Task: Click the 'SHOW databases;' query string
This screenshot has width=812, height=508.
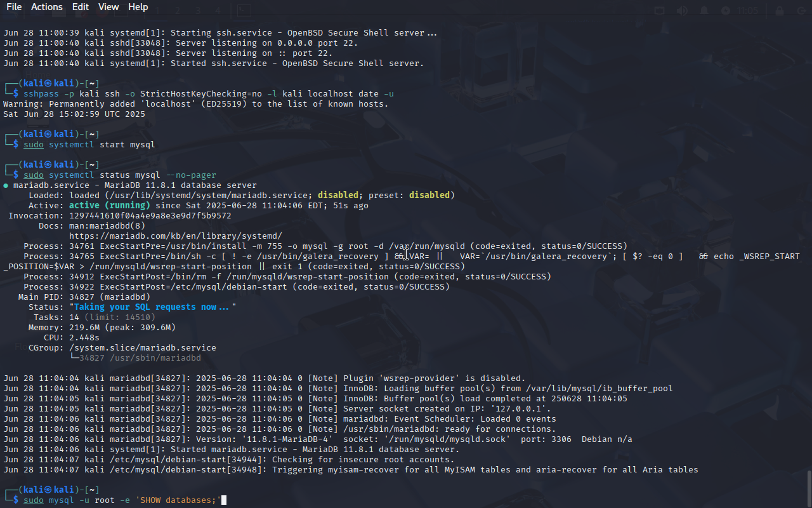Action: pyautogui.click(x=178, y=500)
